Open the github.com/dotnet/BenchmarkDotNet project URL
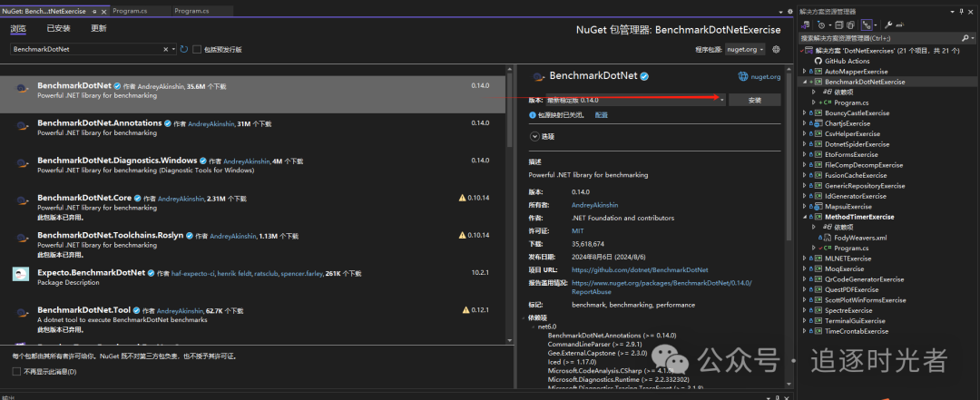The height and width of the screenshot is (400, 980). (x=640, y=270)
